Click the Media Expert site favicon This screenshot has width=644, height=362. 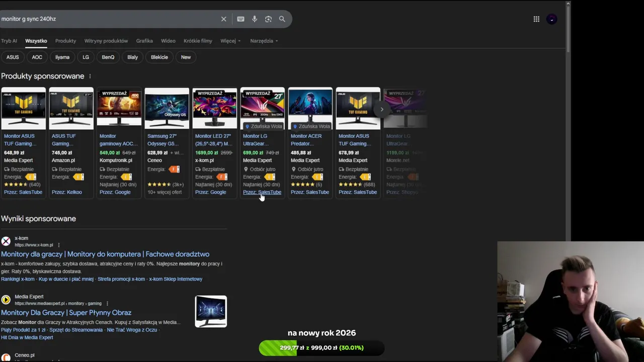(x=6, y=300)
